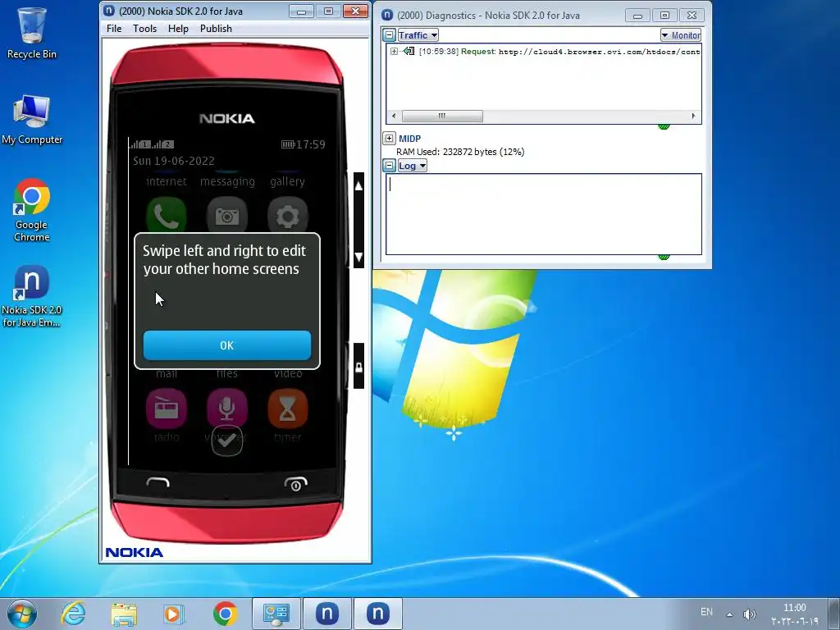Viewport: 840px width, 630px height.
Task: Click the Traffic horizontal scrollbar thumb
Action: (x=442, y=116)
